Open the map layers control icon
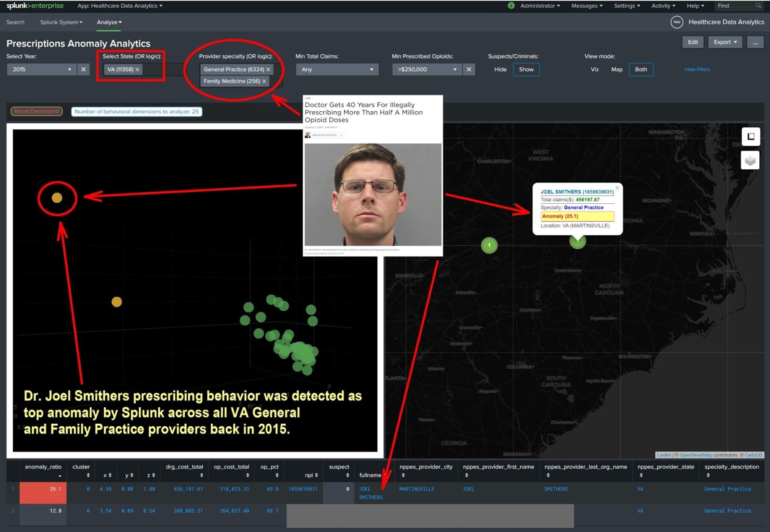The height and width of the screenshot is (532, 770). (x=750, y=160)
